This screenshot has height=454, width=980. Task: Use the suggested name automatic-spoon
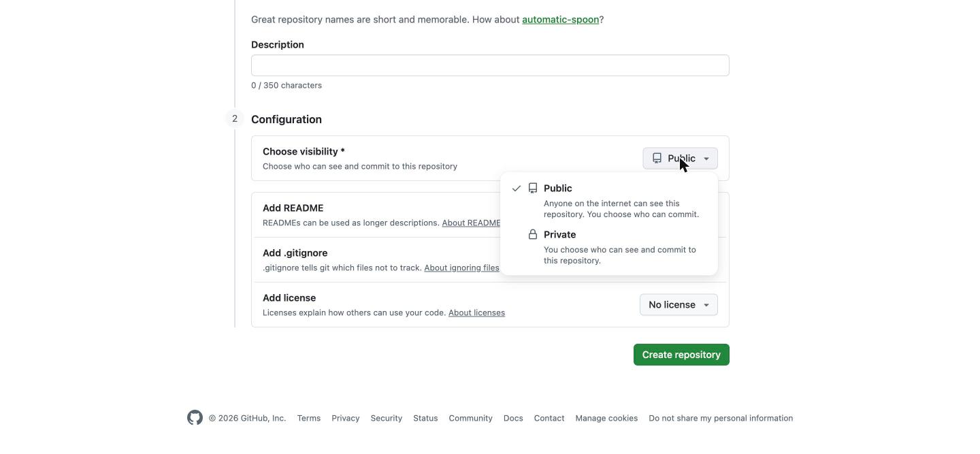pyautogui.click(x=560, y=19)
